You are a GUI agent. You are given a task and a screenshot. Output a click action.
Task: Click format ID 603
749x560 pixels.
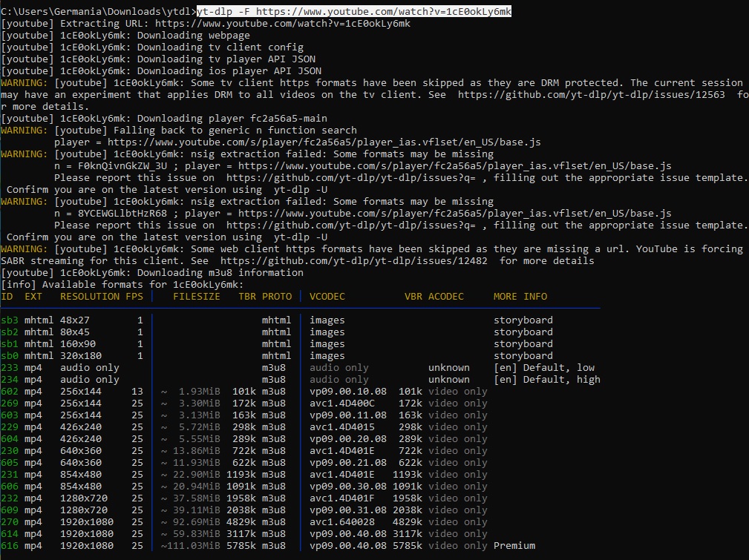pyautogui.click(x=10, y=415)
